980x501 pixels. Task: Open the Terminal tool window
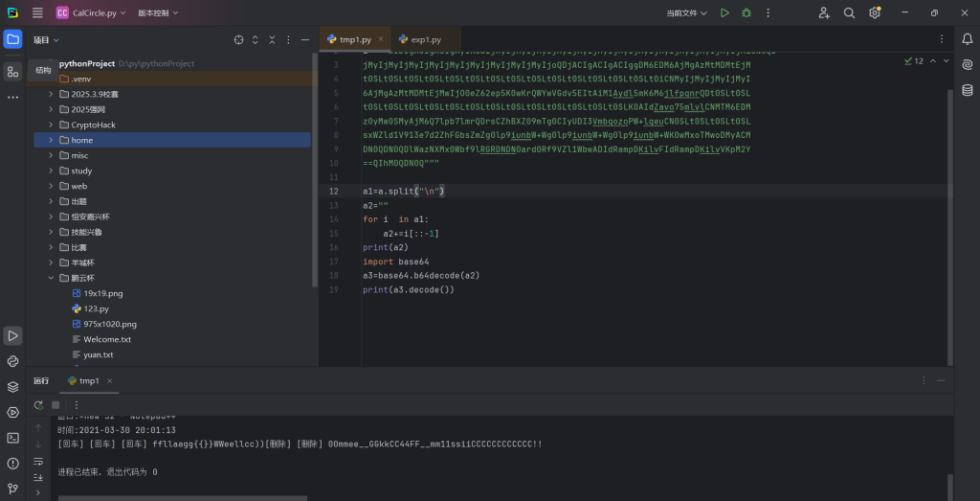coord(12,438)
